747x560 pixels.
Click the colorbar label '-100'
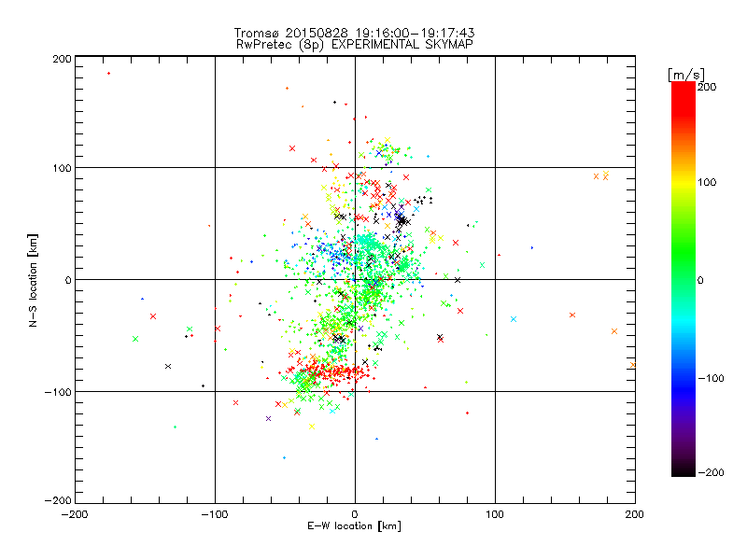pyautogui.click(x=711, y=379)
